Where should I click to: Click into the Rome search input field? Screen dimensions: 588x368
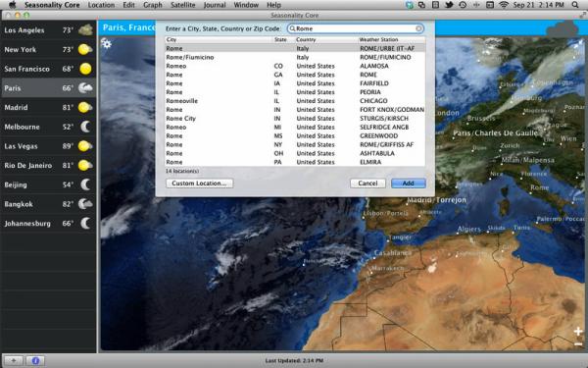tap(356, 28)
